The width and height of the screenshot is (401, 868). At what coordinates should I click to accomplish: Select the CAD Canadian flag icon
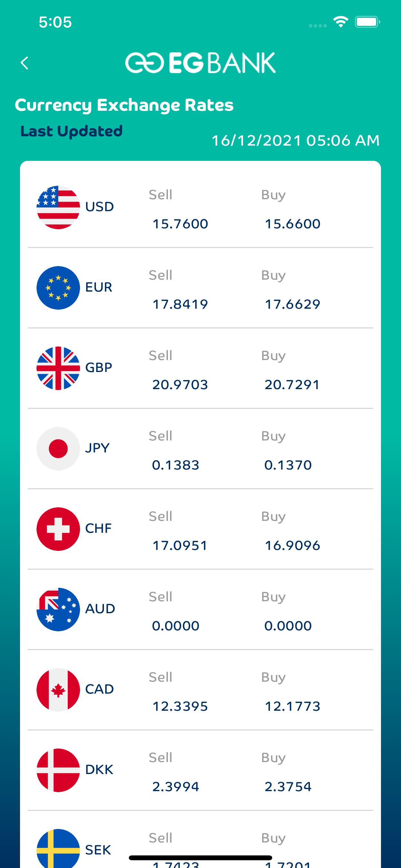pyautogui.click(x=58, y=690)
